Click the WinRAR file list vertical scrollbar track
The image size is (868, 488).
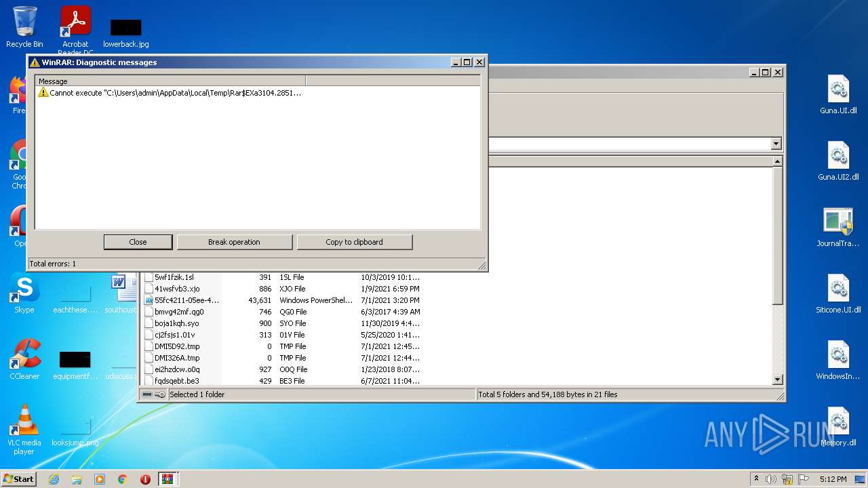click(x=778, y=339)
